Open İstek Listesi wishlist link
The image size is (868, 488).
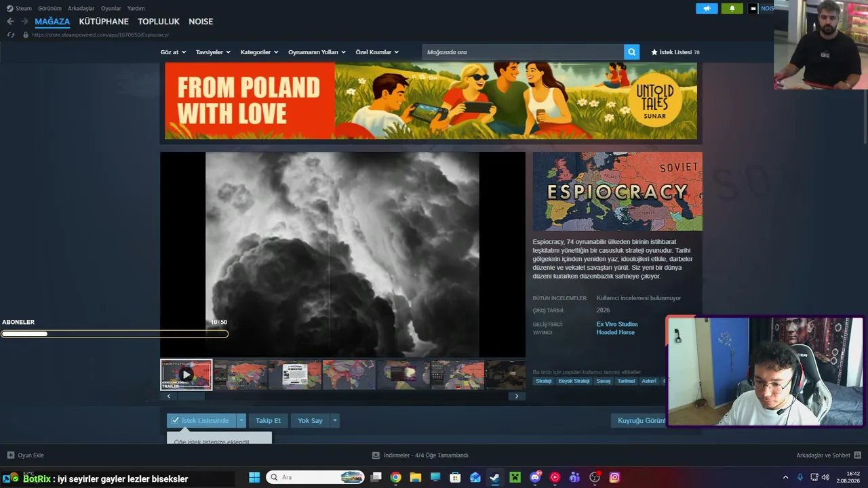pos(675,52)
